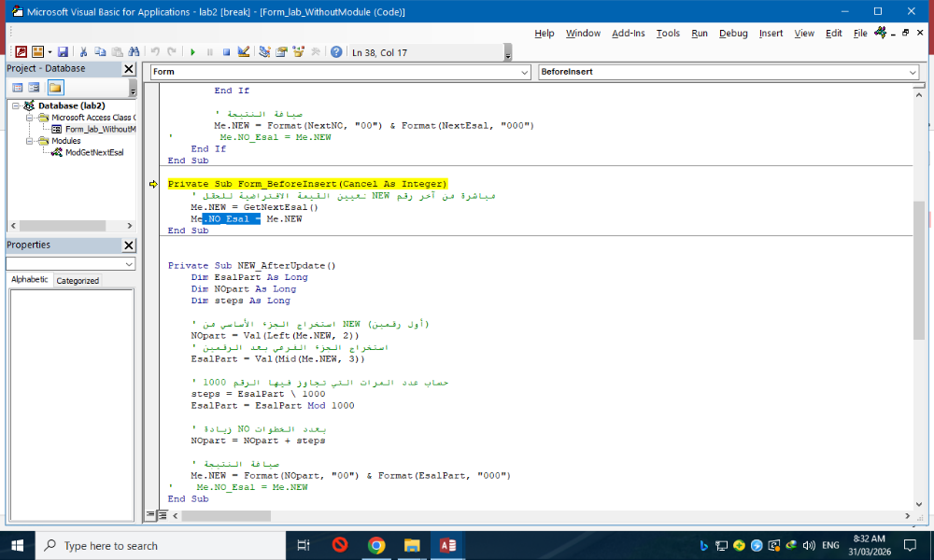Select ModGetNextEsal module in project tree

click(x=93, y=152)
